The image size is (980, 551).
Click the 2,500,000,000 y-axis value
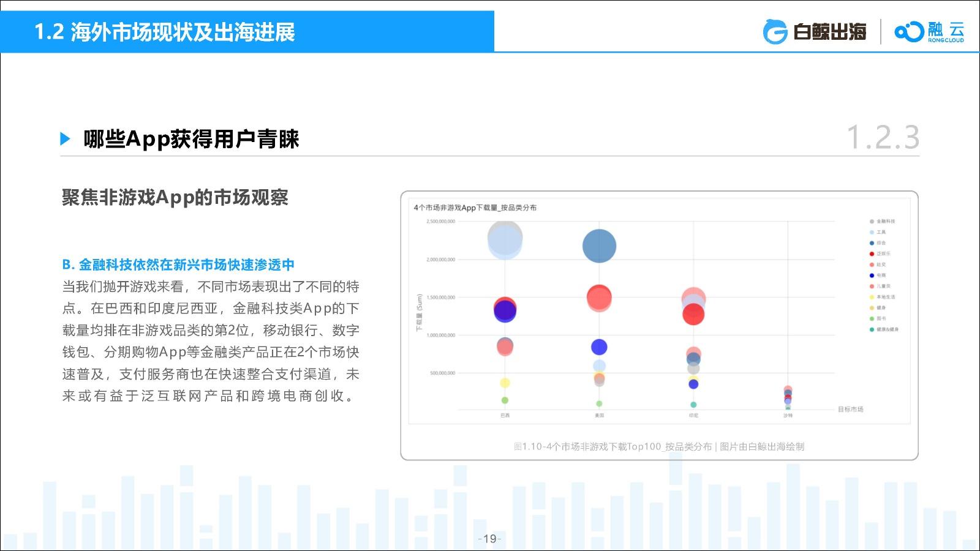[x=441, y=222]
